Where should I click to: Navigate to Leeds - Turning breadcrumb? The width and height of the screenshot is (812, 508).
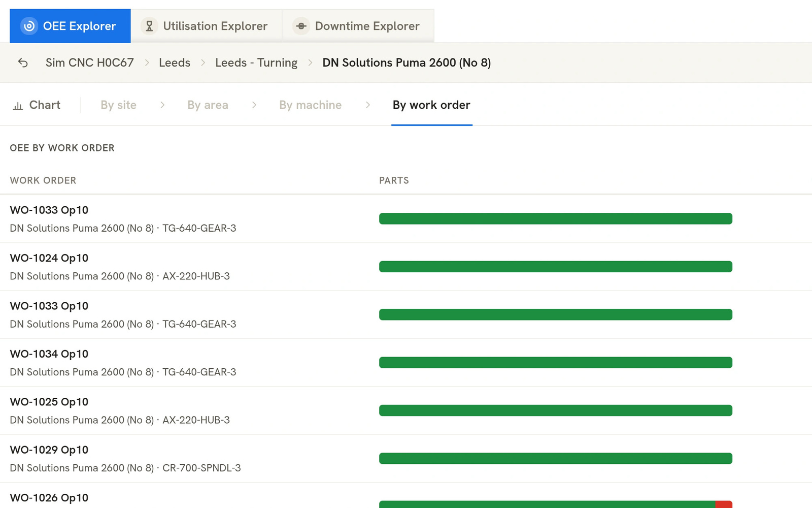coord(256,62)
